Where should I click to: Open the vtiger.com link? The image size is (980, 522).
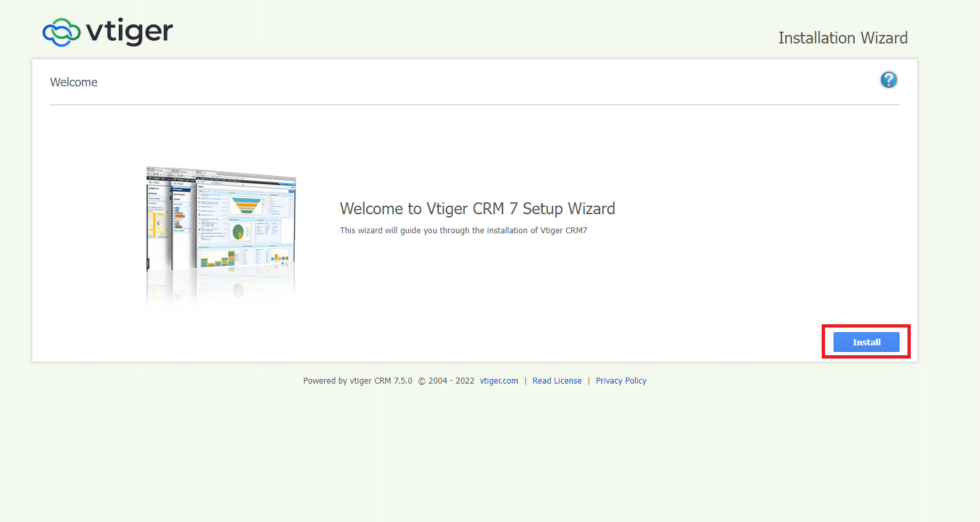click(499, 380)
